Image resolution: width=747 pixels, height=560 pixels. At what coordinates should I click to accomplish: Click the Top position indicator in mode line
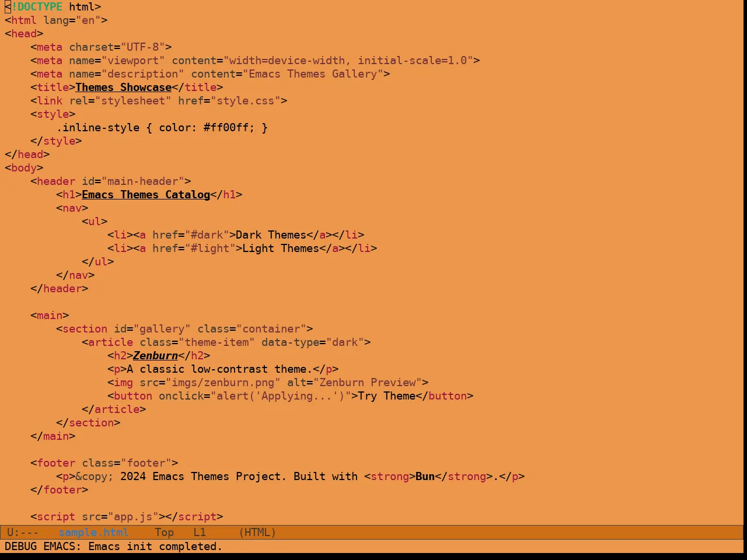tap(164, 532)
